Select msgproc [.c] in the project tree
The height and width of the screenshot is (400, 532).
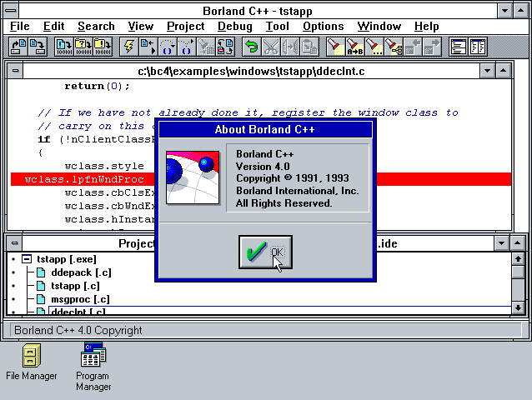(80, 299)
